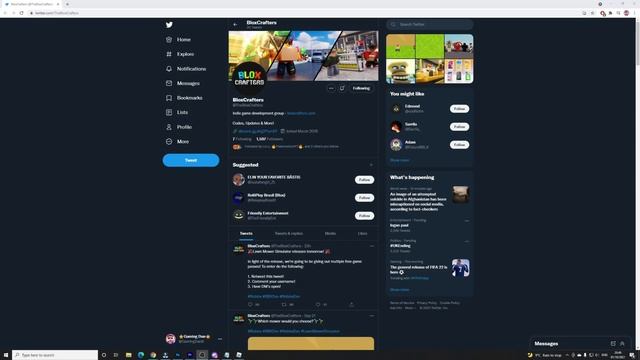640x360 pixels.
Task: Follow Edmond in You might like
Action: point(459,109)
